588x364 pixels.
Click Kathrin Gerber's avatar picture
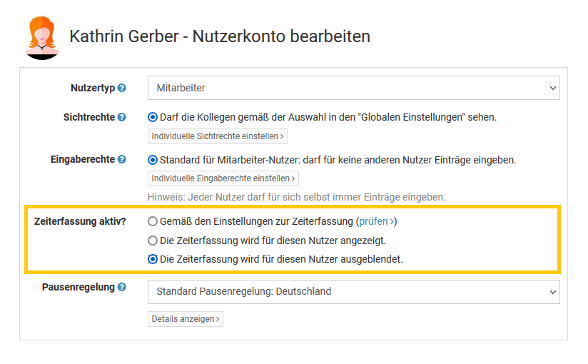point(42,37)
